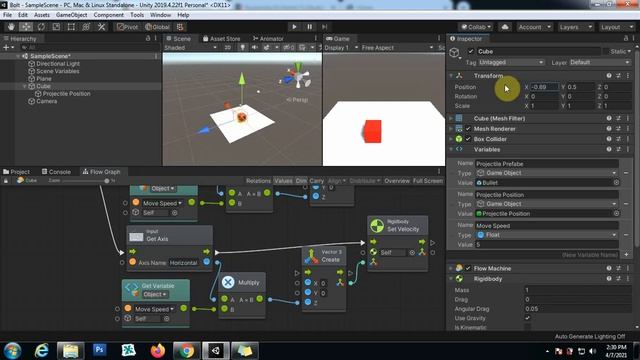Click the Collab button

pos(476,27)
